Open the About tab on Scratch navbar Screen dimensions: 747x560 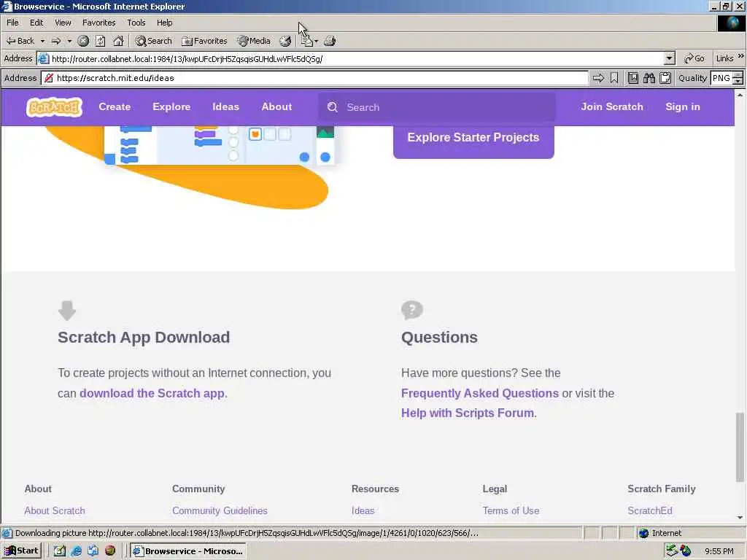click(276, 106)
